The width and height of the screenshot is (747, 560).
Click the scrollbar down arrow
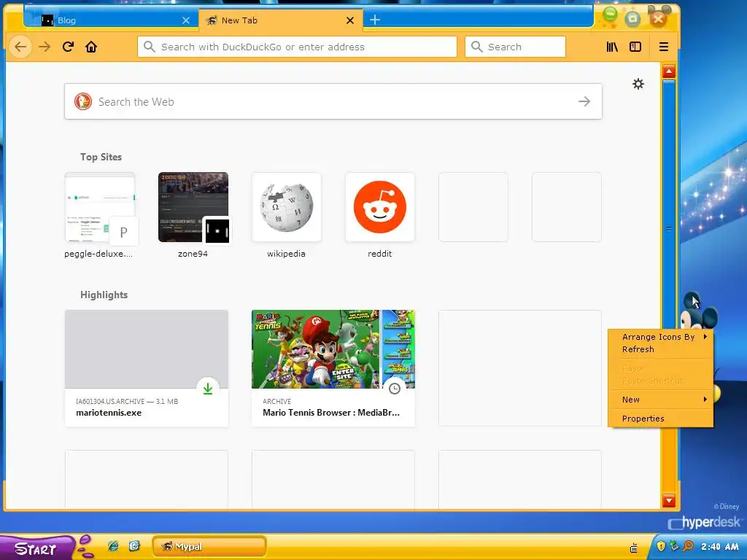(x=669, y=500)
